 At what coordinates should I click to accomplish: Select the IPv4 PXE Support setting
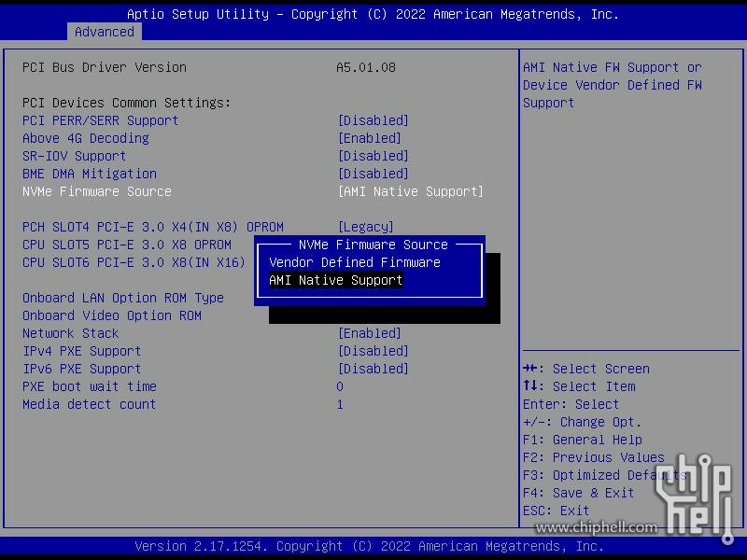tap(82, 352)
